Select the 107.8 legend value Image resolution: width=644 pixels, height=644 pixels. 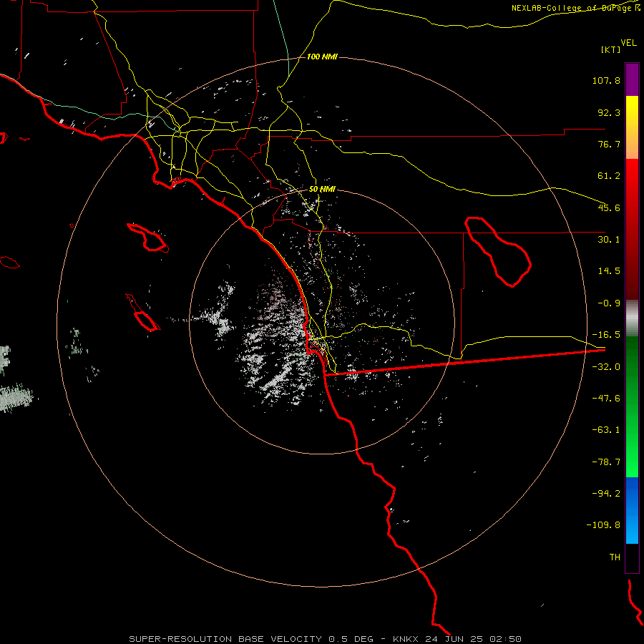(x=606, y=80)
